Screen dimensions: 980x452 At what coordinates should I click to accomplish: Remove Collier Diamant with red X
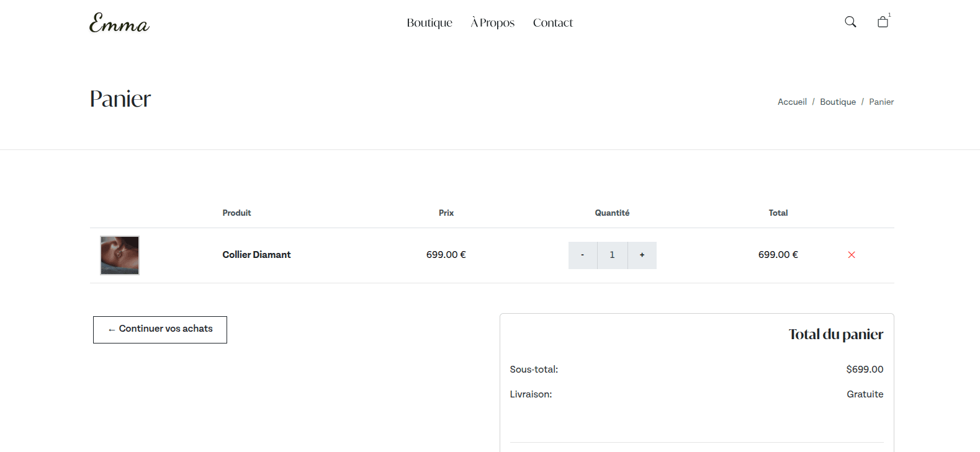pos(852,255)
